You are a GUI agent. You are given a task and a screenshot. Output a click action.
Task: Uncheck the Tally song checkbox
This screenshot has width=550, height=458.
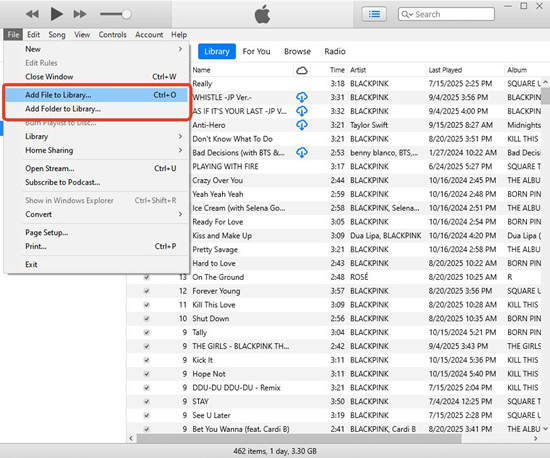pyautogui.click(x=147, y=332)
